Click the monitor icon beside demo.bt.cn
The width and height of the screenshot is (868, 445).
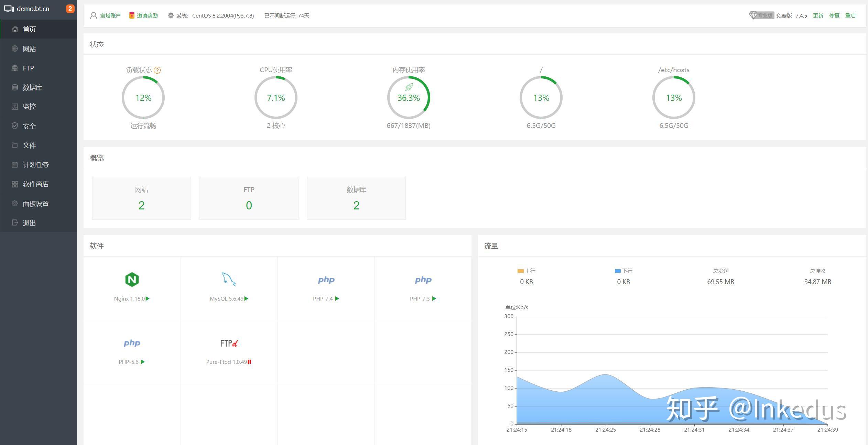pos(9,9)
